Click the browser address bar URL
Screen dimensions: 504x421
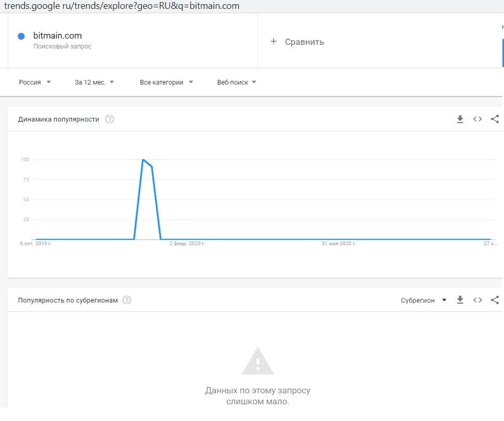[121, 6]
